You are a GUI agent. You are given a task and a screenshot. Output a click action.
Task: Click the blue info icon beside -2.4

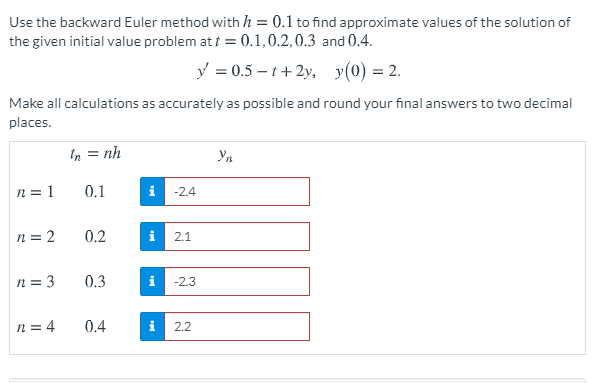click(x=152, y=192)
